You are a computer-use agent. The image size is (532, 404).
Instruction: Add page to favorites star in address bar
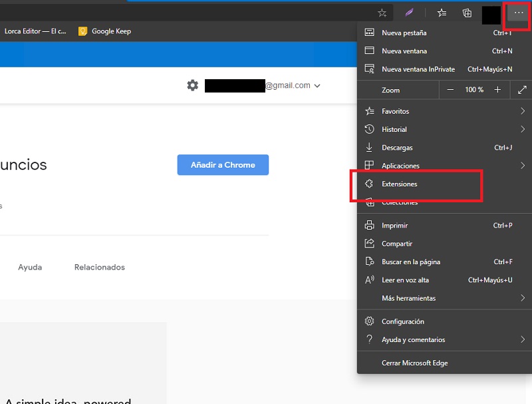[x=382, y=13]
